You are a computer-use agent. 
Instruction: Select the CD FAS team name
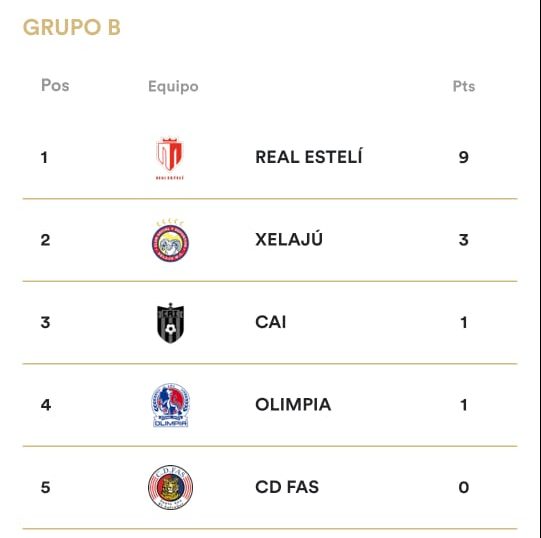(x=287, y=487)
